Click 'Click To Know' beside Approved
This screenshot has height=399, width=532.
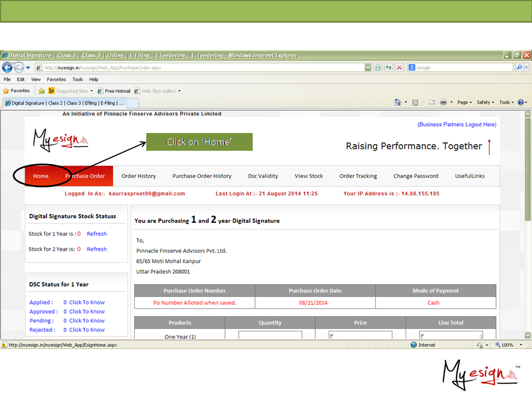tap(86, 311)
